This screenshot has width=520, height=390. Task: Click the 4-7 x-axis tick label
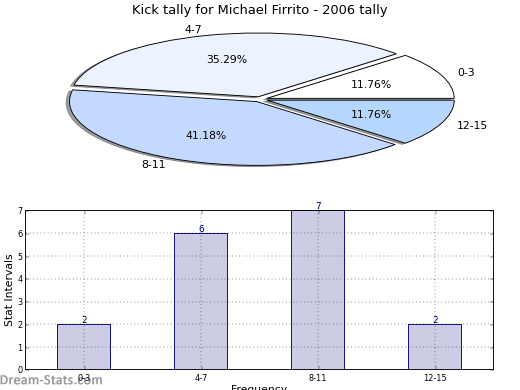pyautogui.click(x=201, y=378)
